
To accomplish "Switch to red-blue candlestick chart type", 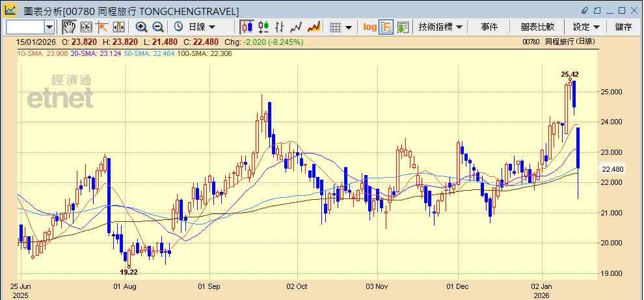I will point(247,27).
